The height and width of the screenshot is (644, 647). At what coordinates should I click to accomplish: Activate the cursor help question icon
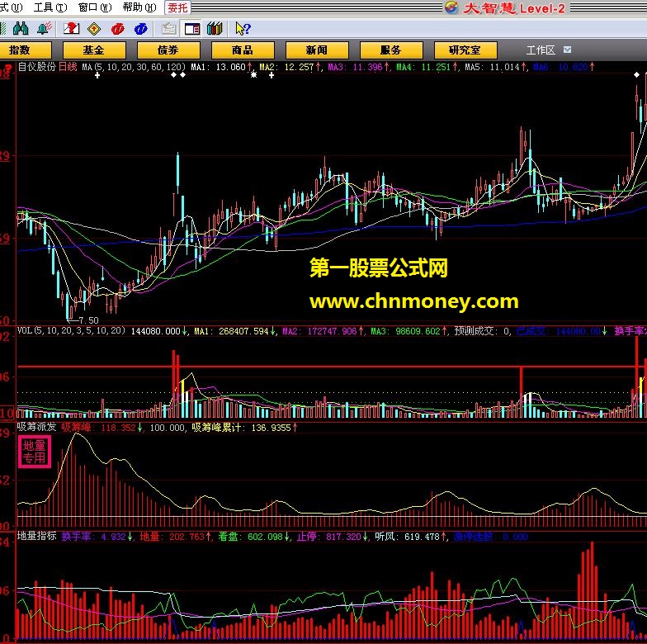point(243,28)
